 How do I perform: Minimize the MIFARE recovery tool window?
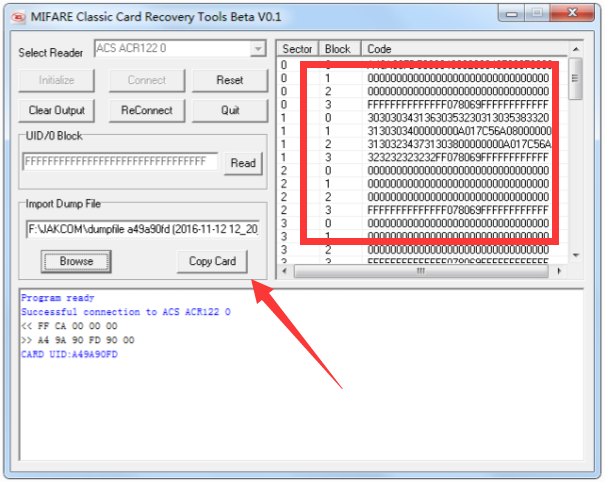point(512,14)
